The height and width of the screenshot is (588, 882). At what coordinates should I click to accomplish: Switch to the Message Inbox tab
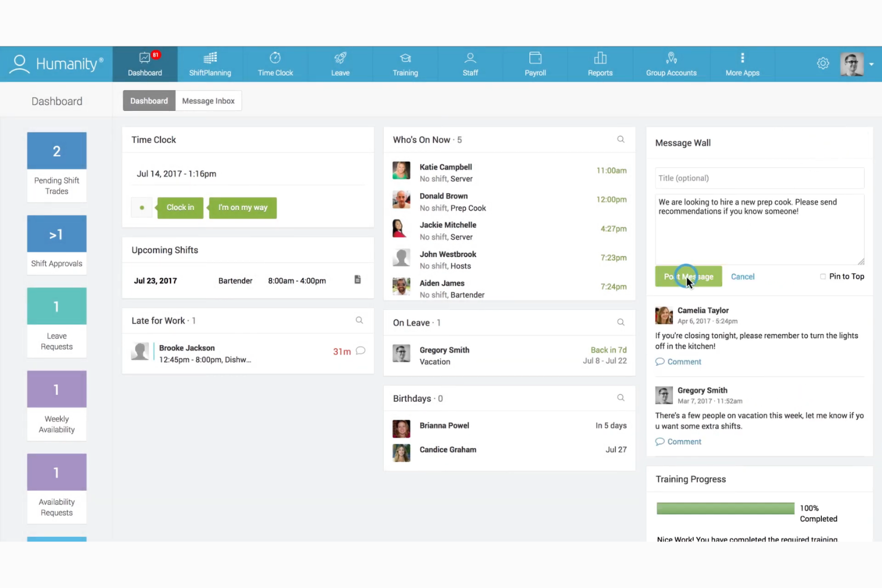208,101
